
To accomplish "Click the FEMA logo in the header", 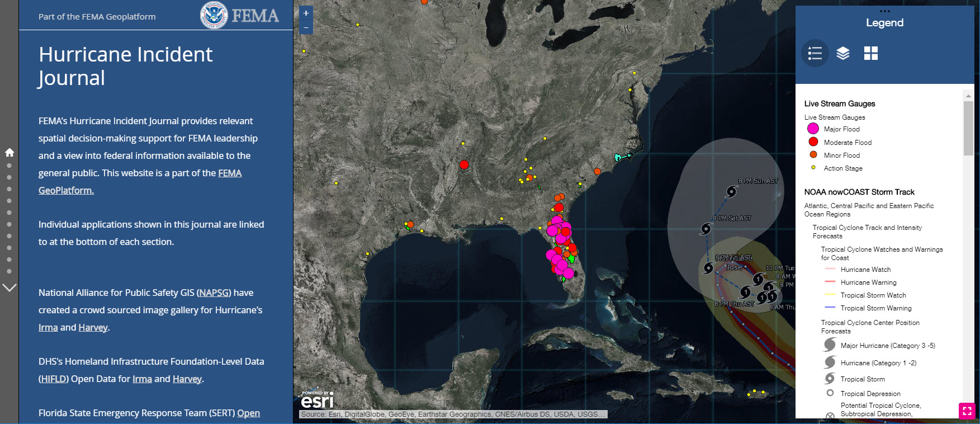I will click(239, 15).
